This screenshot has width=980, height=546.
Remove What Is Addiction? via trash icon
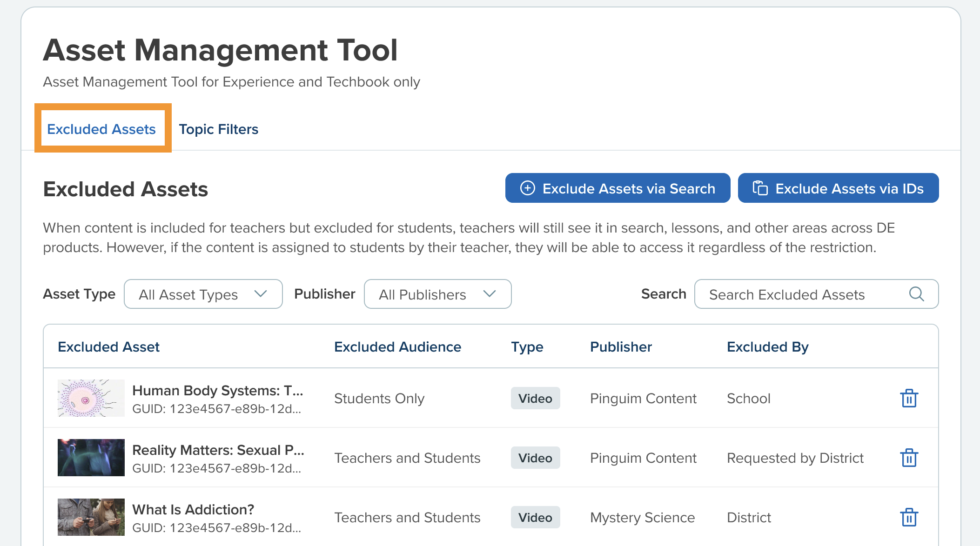[x=908, y=517]
